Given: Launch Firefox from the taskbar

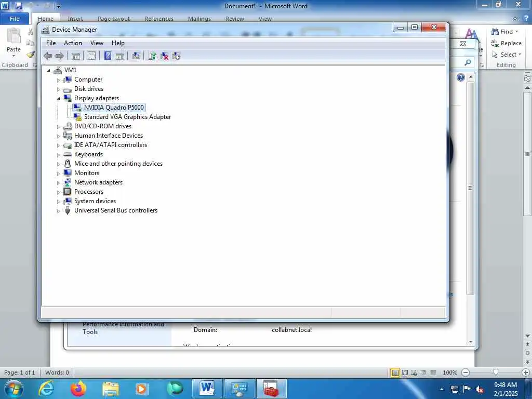Looking at the screenshot, I should [78, 389].
